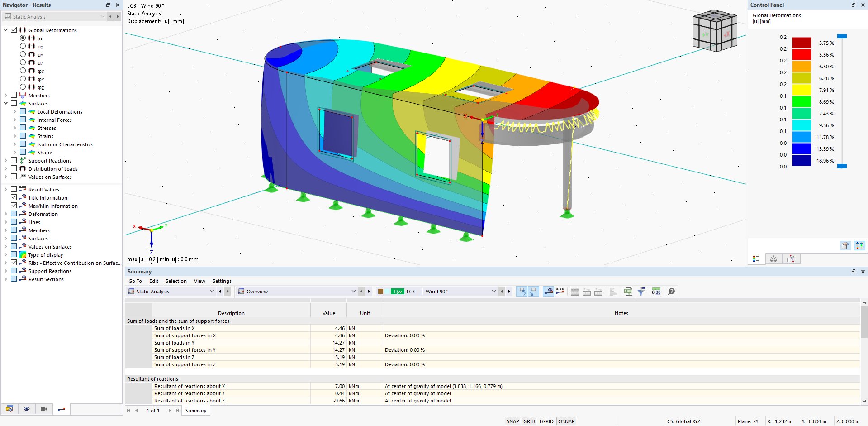Screen dimensions: 868x426
Task: Click the Isotropic Characteristics tree item
Action: click(x=65, y=144)
